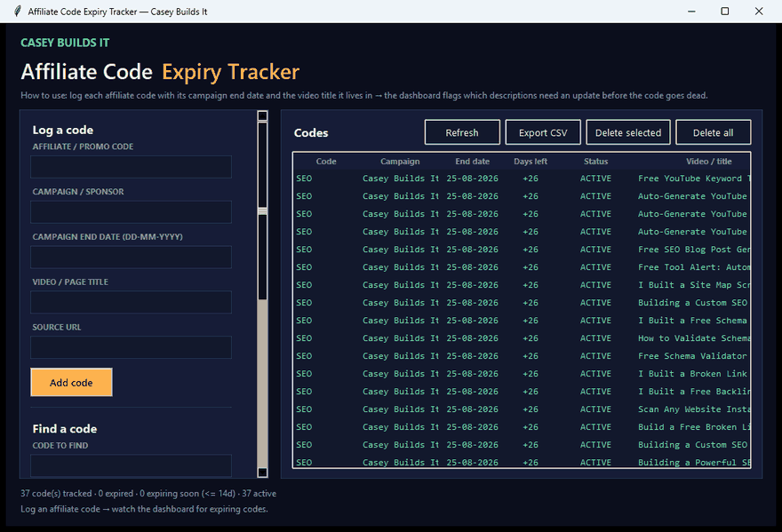Click the Add code button
This screenshot has width=782, height=532.
tap(71, 383)
